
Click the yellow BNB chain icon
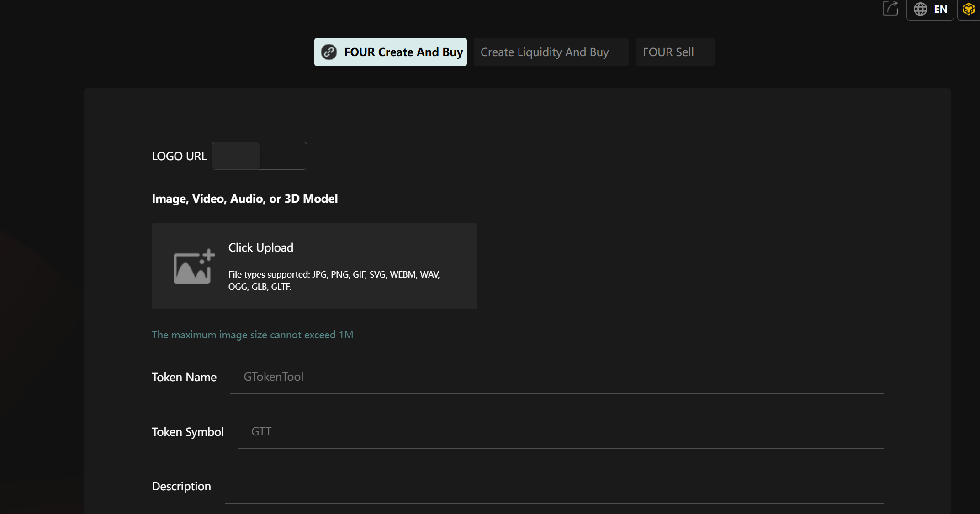coord(968,9)
